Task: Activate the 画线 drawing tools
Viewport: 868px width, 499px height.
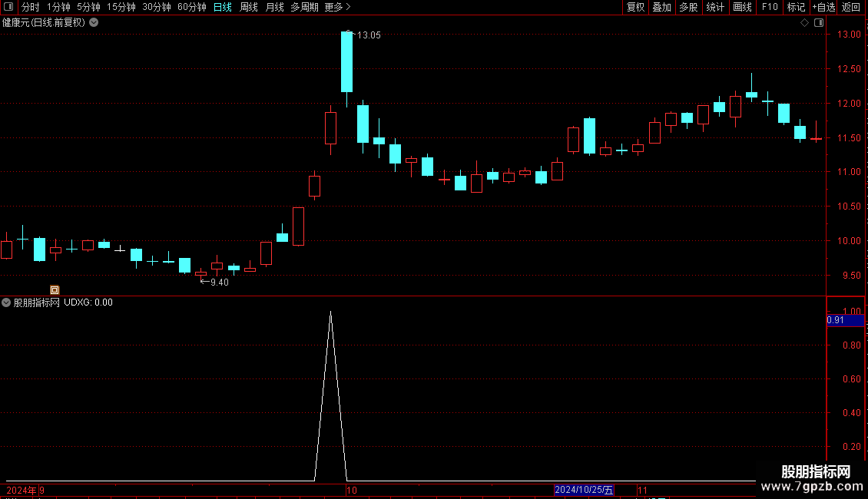Action: pos(742,7)
